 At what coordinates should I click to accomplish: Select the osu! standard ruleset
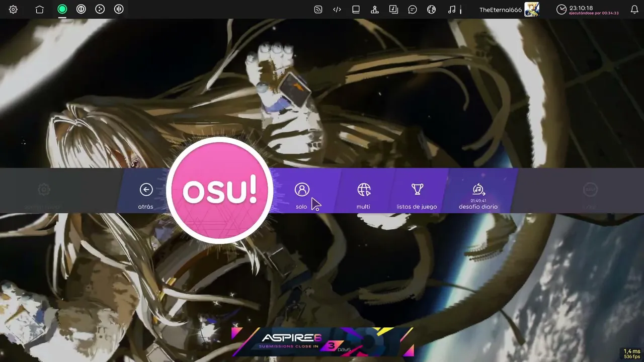click(x=62, y=9)
